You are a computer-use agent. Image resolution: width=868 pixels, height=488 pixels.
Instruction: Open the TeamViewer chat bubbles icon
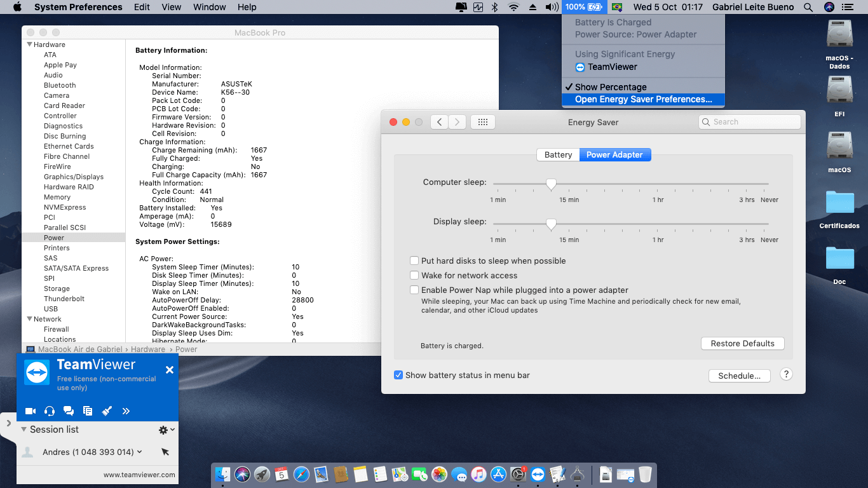(69, 411)
